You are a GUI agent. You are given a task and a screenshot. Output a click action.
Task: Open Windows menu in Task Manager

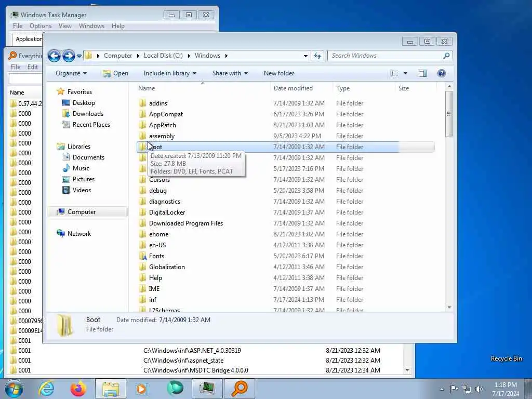point(91,26)
